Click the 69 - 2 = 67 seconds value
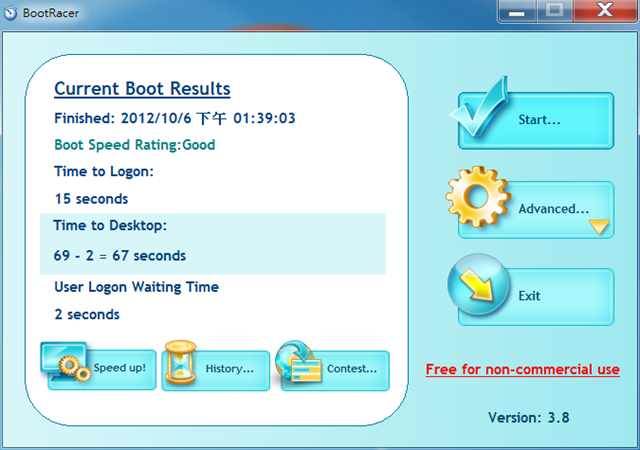Image resolution: width=640 pixels, height=450 pixels. [x=120, y=256]
